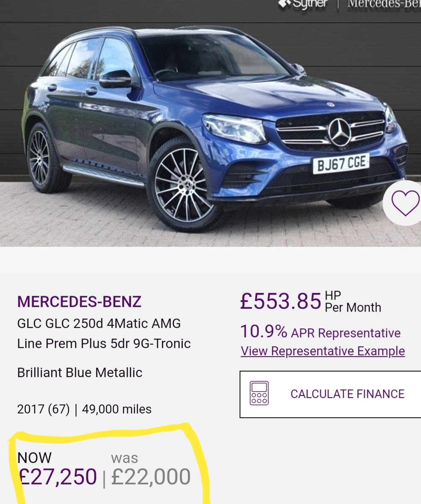
Task: Click the was £22,000 old price
Action: tap(151, 469)
